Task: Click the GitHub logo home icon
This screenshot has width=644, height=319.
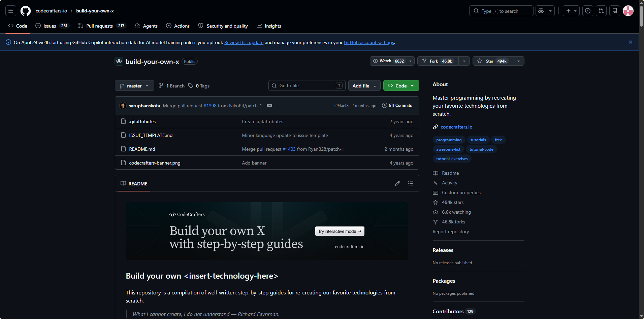Action: click(x=26, y=11)
